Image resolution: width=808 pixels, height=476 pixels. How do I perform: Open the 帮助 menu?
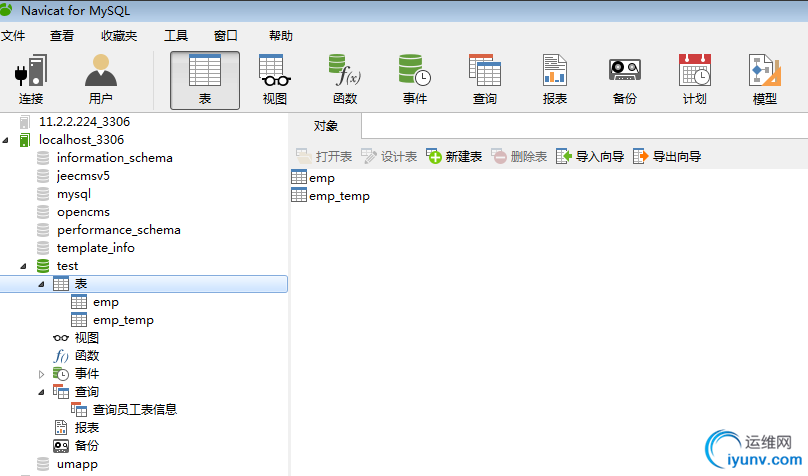281,36
